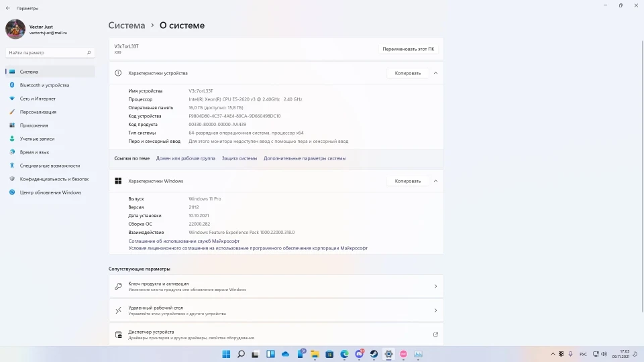The image size is (644, 362).
Task: Open Диспетчер устройств
Action: [276, 335]
